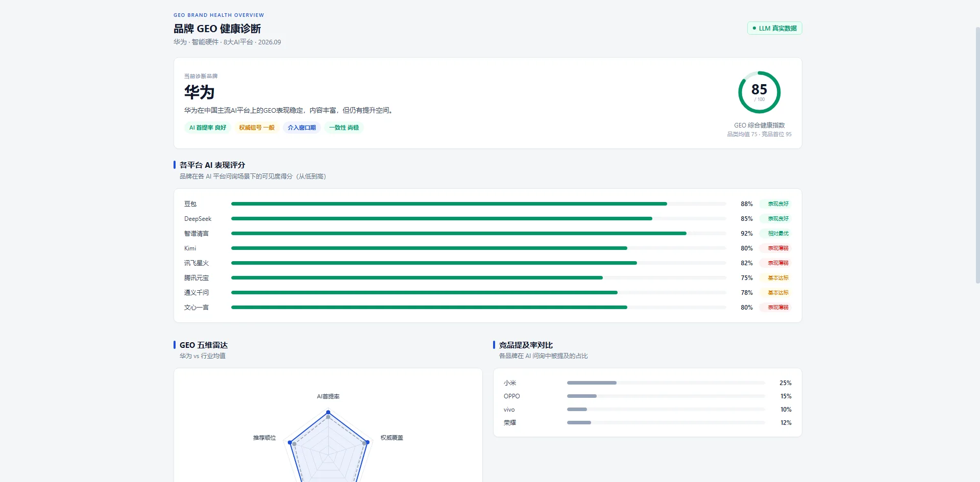Select the 智谱清言 platform label
This screenshot has height=482, width=980.
click(197, 234)
